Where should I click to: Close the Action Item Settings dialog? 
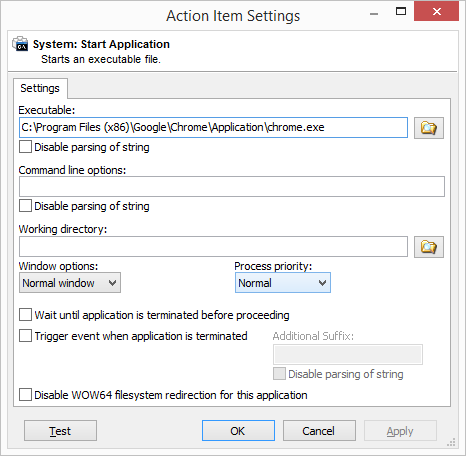coord(436,12)
